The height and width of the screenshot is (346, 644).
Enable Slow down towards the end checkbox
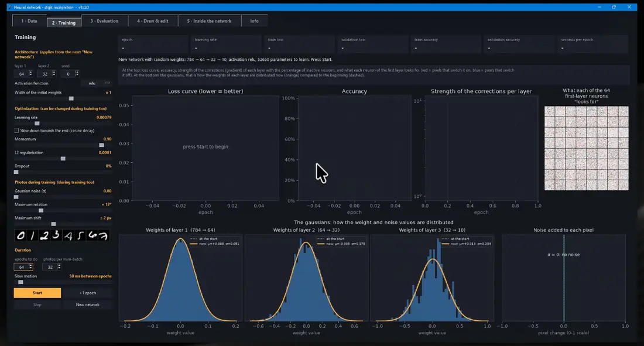click(16, 131)
